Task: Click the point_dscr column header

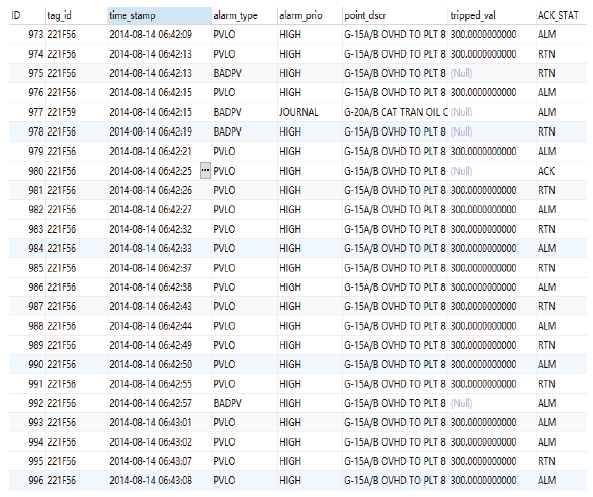Action: tap(395, 16)
